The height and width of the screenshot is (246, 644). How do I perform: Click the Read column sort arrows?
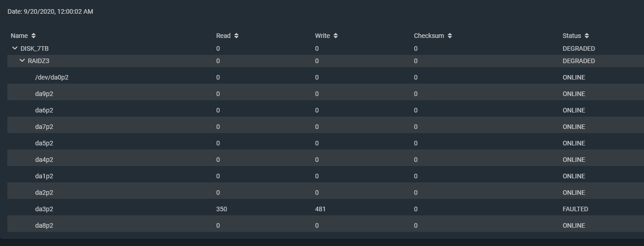point(236,36)
